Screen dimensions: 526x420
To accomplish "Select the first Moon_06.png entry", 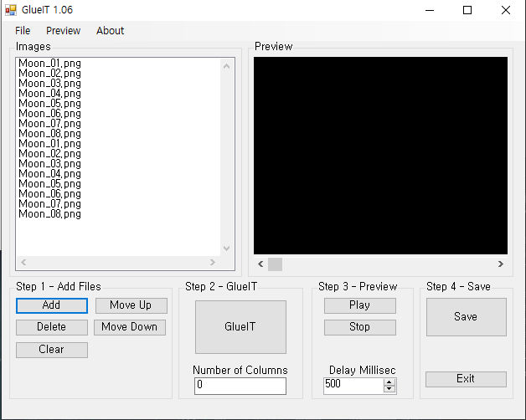I will click(x=50, y=114).
